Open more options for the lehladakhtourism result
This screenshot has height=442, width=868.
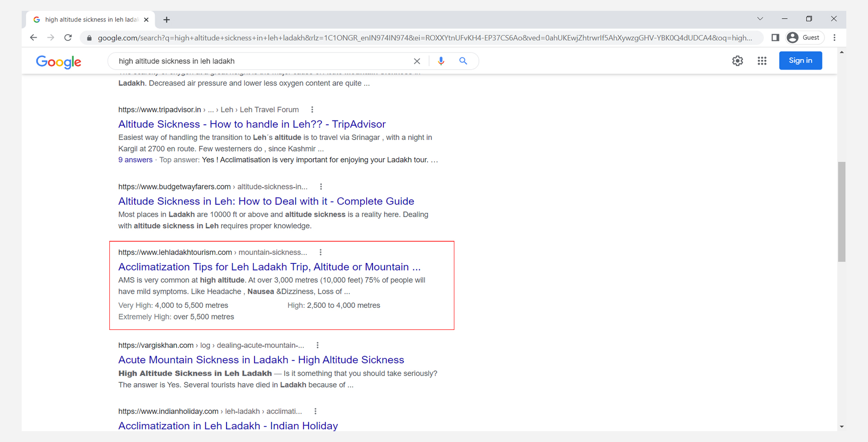pos(321,252)
